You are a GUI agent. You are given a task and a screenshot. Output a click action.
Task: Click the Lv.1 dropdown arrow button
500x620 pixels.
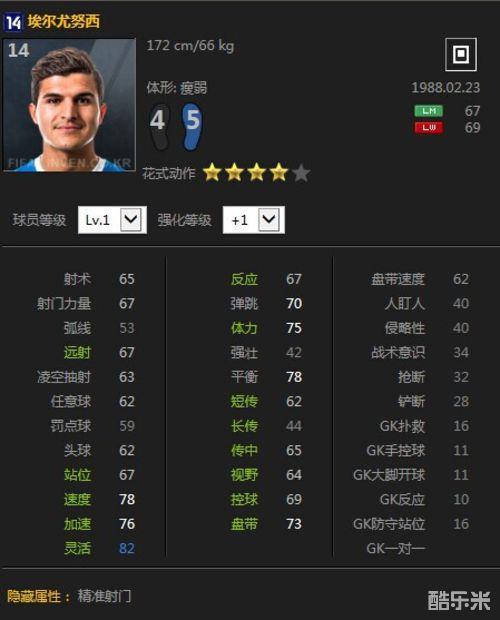[x=131, y=219]
